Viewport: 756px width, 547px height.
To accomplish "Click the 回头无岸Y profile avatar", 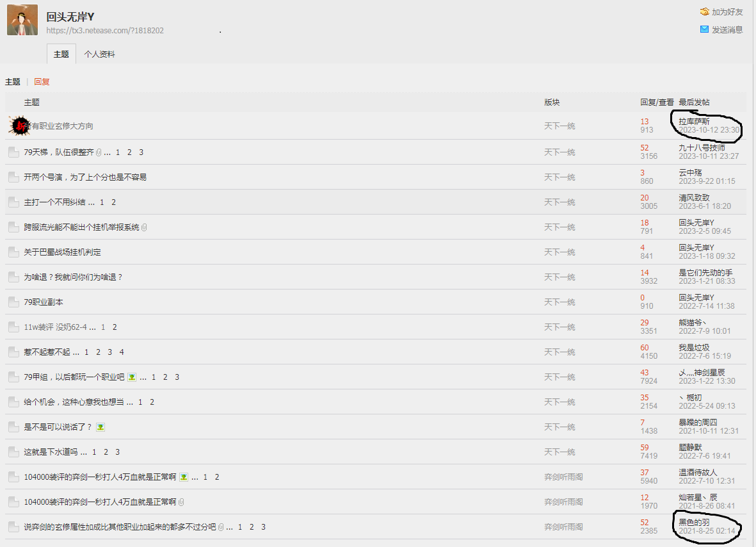I will tap(22, 20).
